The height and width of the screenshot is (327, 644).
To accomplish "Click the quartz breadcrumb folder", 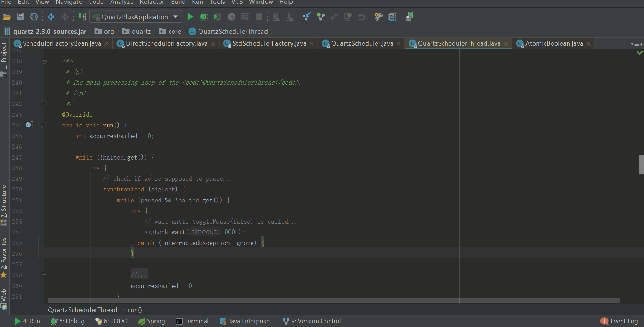I will (137, 32).
